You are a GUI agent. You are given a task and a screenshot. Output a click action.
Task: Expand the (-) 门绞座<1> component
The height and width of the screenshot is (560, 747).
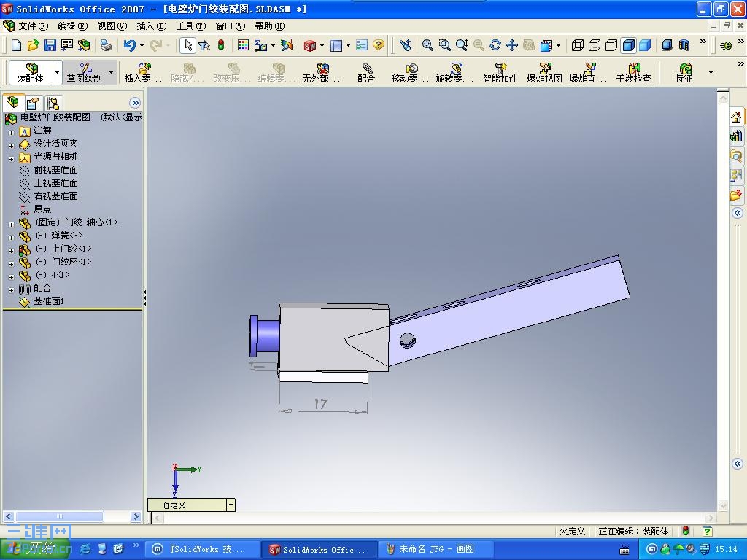click(12, 264)
